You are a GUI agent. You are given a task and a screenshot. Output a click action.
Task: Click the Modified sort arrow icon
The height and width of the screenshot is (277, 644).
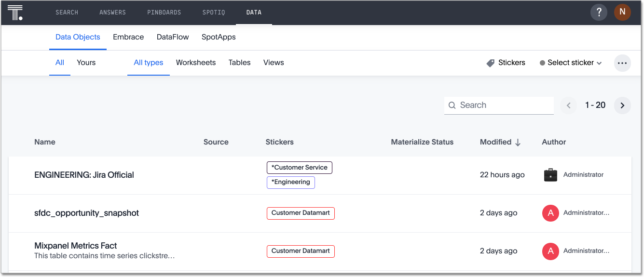pos(518,142)
